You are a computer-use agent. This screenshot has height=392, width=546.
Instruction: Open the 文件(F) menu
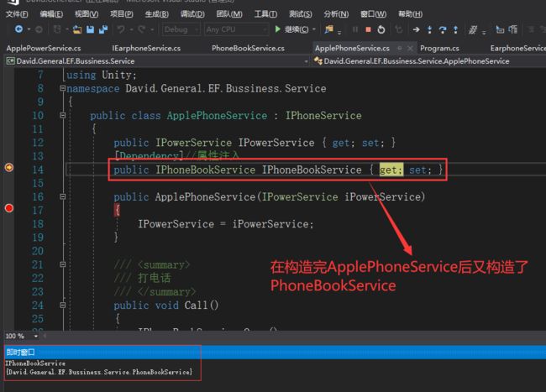pos(17,14)
